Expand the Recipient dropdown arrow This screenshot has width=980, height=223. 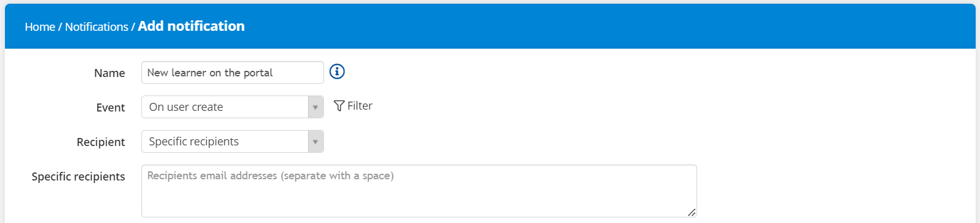(315, 142)
